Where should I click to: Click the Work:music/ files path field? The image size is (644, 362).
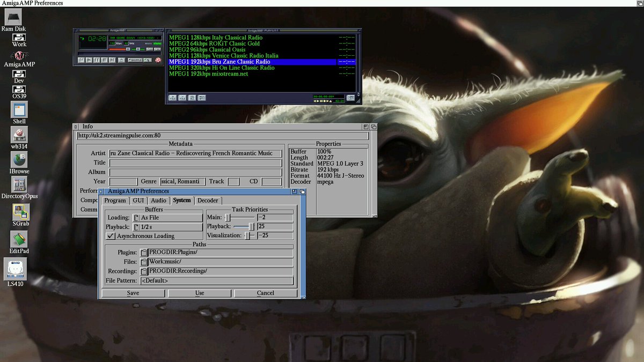(x=221, y=262)
